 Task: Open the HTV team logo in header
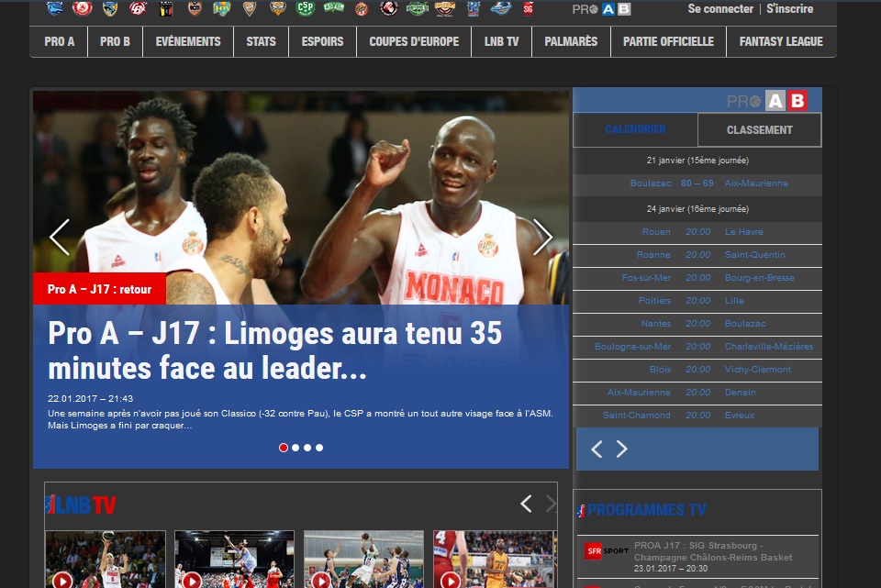tap(222, 8)
